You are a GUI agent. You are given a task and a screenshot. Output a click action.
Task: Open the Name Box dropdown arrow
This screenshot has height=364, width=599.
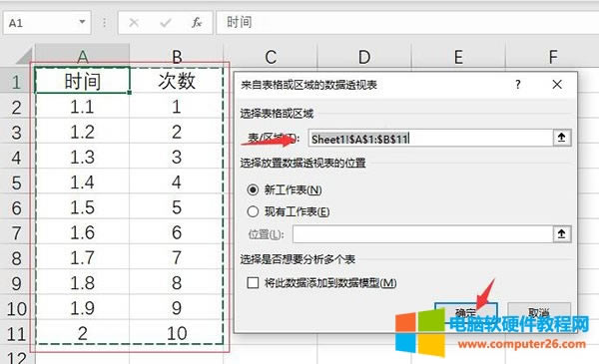point(82,22)
